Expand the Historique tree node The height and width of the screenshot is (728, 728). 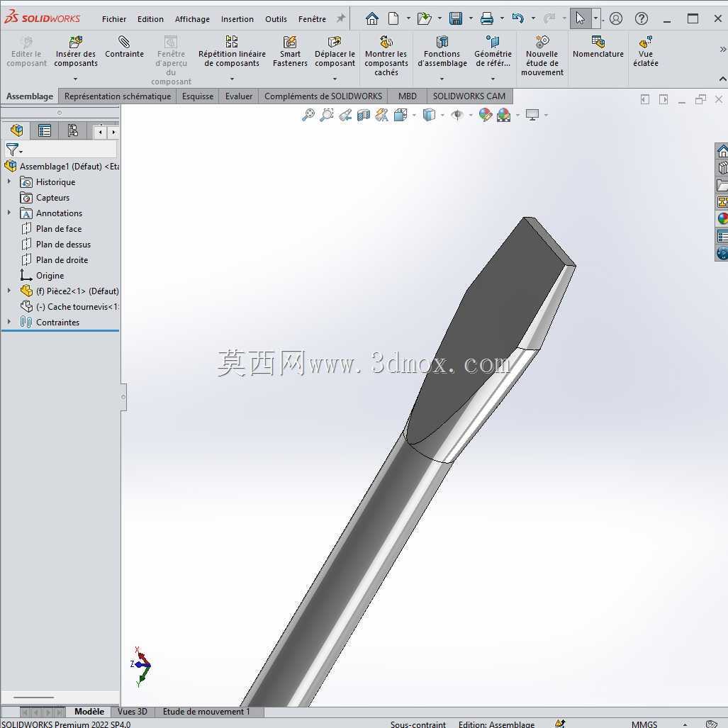click(x=9, y=181)
